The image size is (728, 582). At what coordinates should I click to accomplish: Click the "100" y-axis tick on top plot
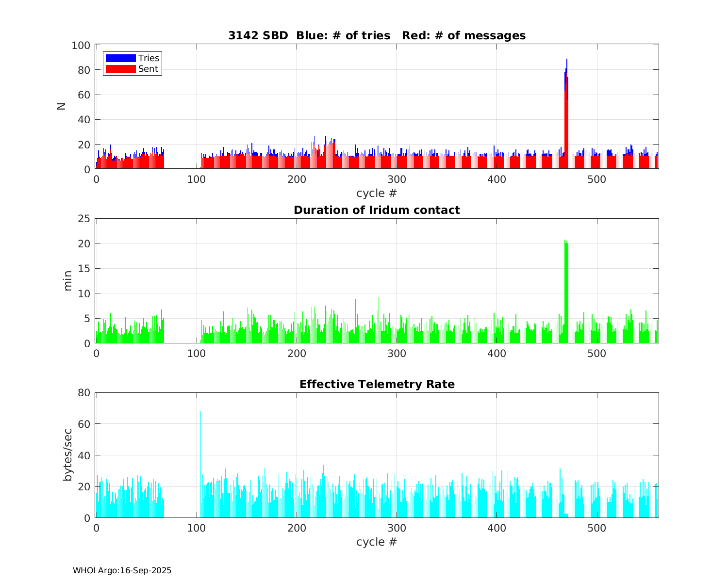click(81, 46)
